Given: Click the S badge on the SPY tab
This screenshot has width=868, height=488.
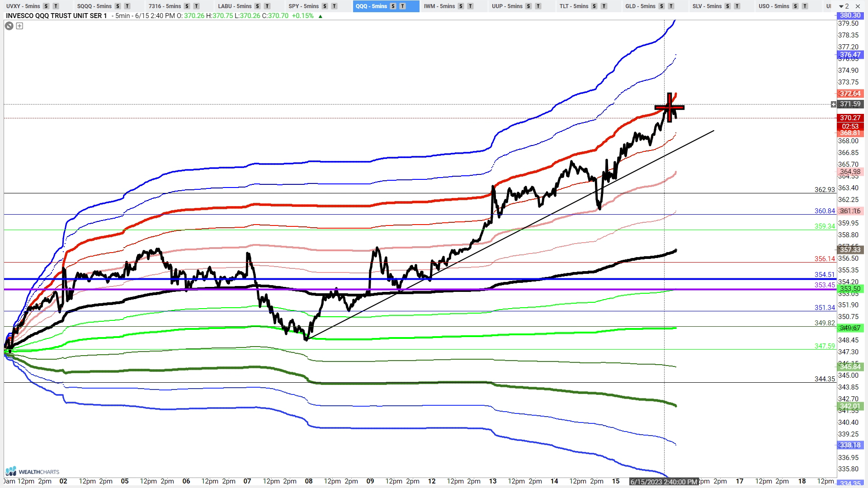Looking at the screenshot, I should (325, 6).
